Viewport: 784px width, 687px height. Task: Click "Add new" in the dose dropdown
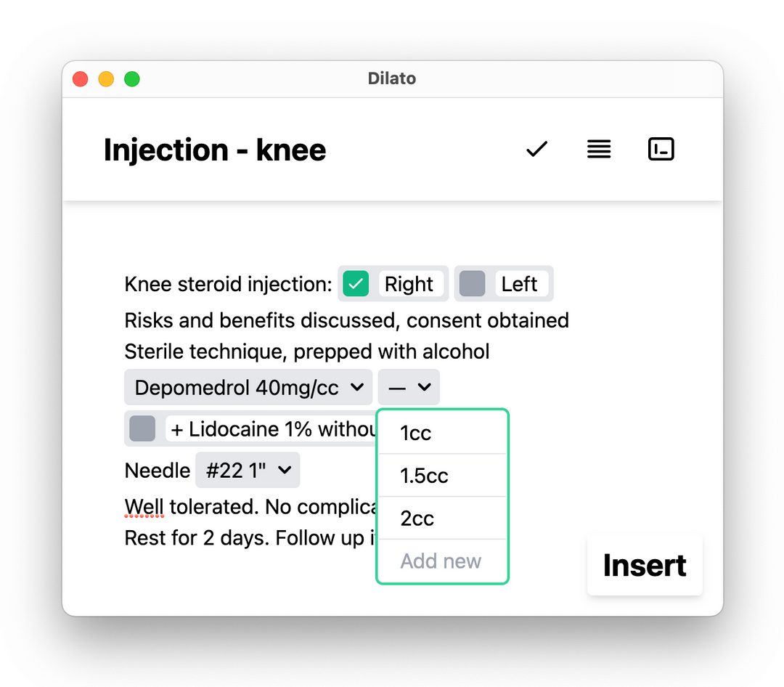coord(440,561)
